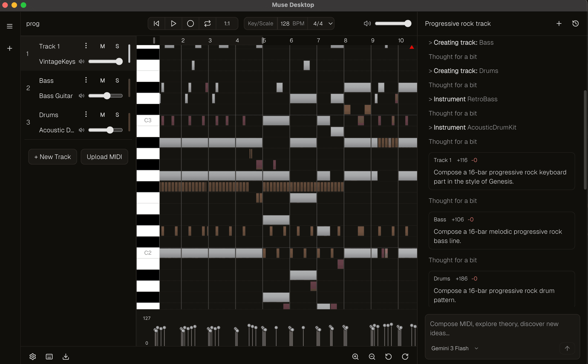The image size is (588, 364).
Task: Enable the loop playback icon
Action: 207,23
